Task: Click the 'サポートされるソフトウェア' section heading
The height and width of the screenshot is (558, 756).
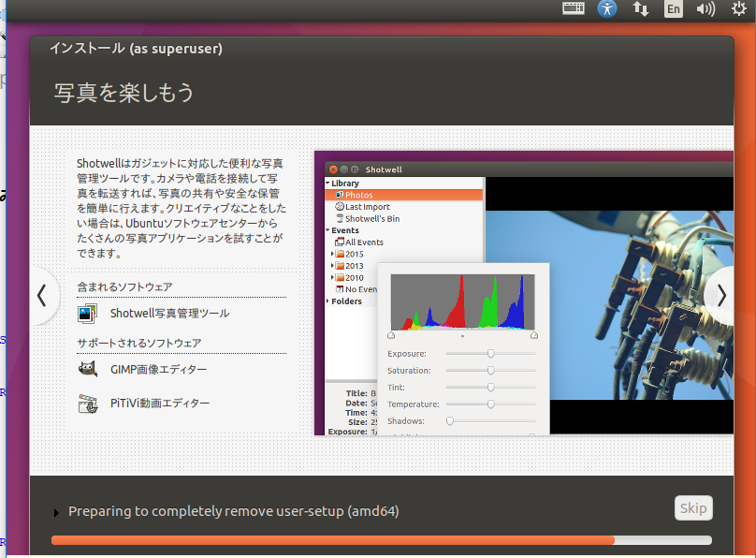Action: [x=139, y=343]
